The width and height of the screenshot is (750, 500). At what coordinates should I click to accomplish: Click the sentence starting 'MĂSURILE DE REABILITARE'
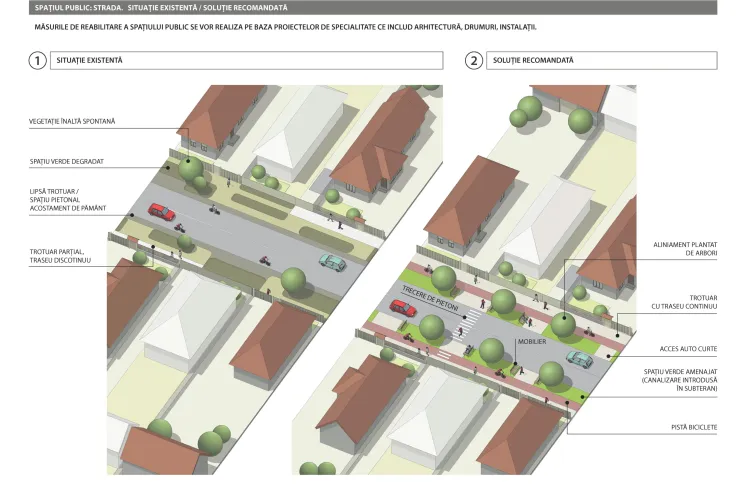coord(286,27)
